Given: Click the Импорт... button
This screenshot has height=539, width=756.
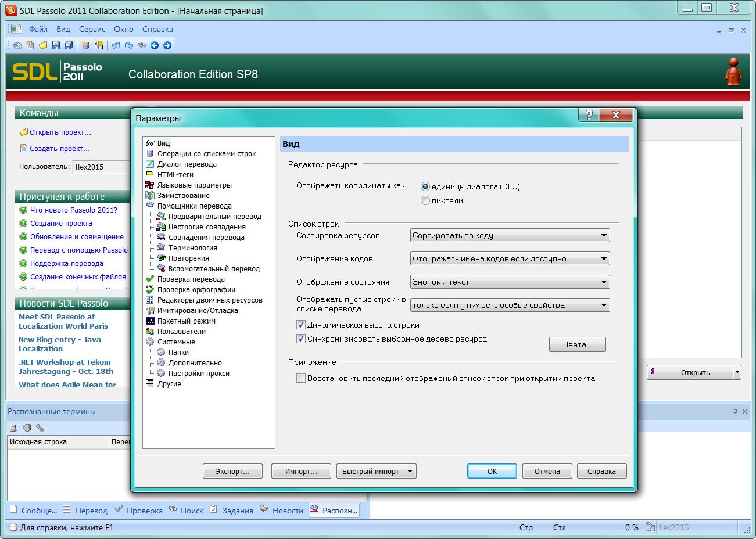Looking at the screenshot, I should click(x=301, y=471).
